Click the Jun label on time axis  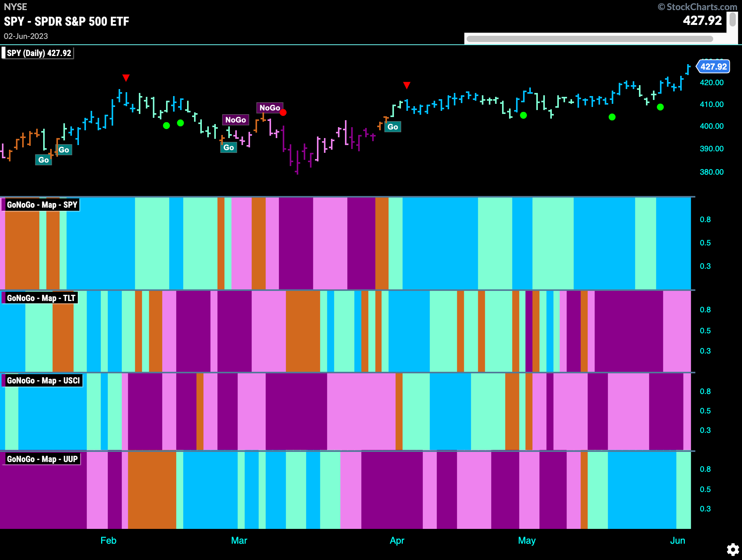[677, 541]
